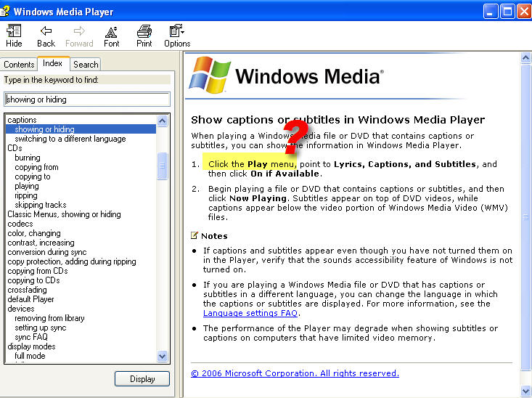Click the Notes pencil icon
Viewport: 532px width, 398px height.
(195, 235)
